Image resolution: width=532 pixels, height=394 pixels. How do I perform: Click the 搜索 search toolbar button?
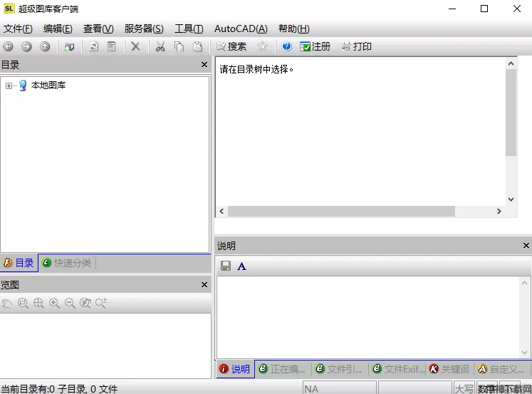(231, 46)
